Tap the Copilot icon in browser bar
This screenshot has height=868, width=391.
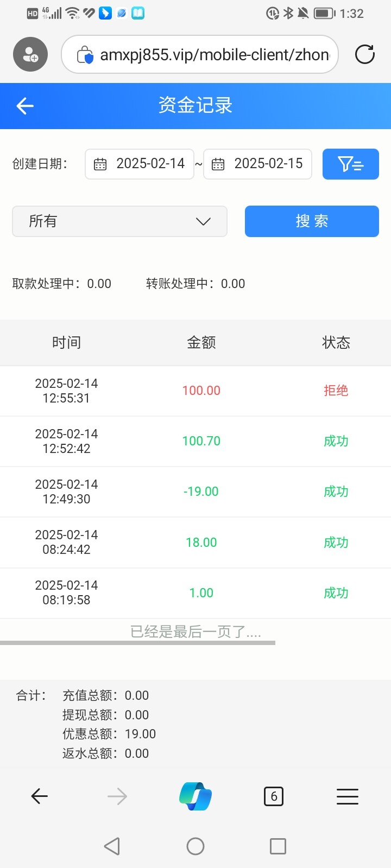(x=195, y=796)
